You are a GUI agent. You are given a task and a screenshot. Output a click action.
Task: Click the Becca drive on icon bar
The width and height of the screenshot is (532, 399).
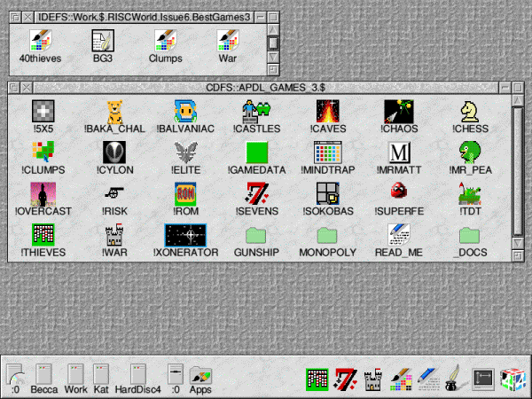[x=44, y=375]
